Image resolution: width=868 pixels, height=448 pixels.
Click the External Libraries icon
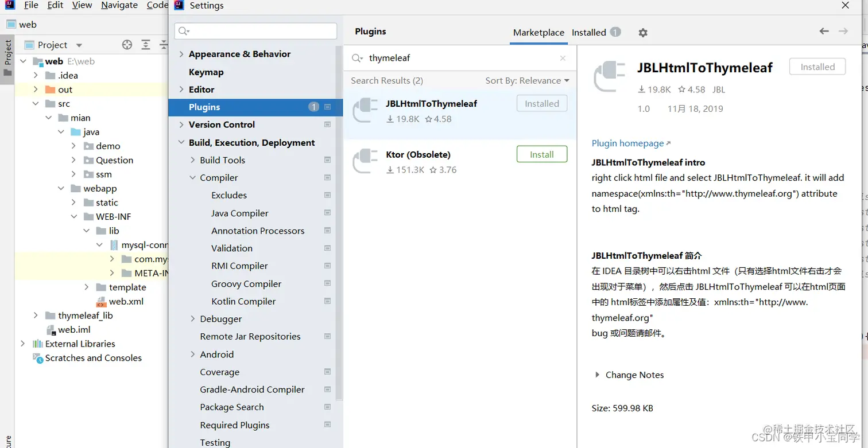(x=38, y=344)
